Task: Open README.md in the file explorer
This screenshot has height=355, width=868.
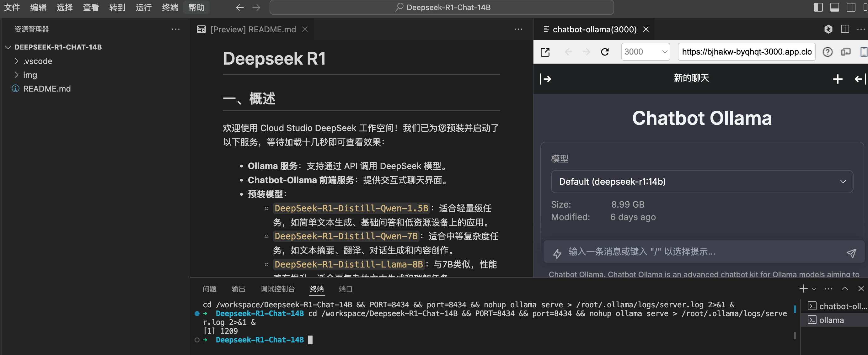Action: 47,88
